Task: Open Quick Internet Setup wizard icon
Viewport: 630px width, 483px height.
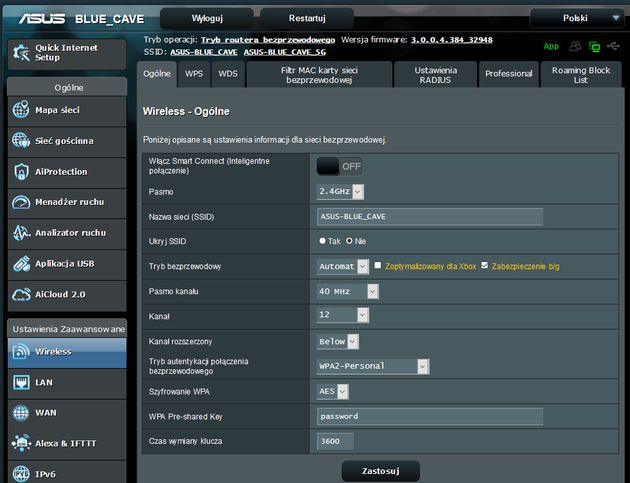Action: coord(21,53)
